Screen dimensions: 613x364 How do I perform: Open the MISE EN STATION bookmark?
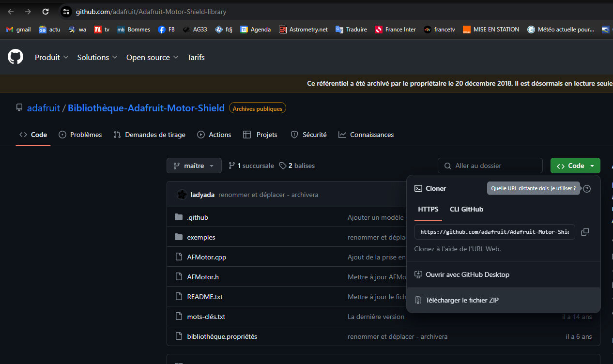pyautogui.click(x=491, y=30)
